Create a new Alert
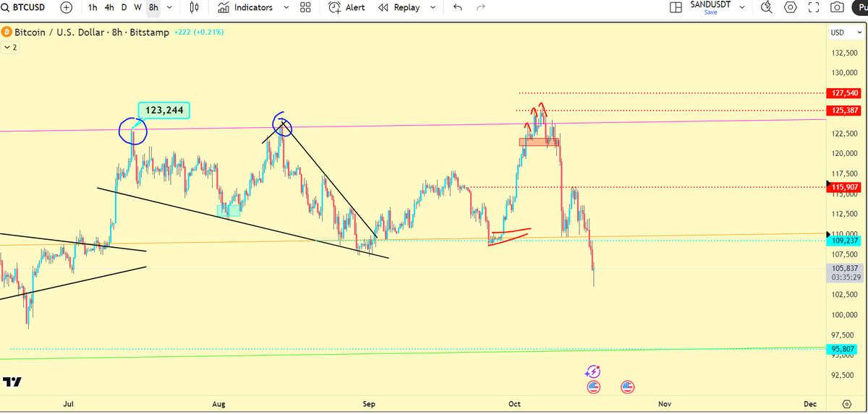The height and width of the screenshot is (414, 868). [x=346, y=7]
